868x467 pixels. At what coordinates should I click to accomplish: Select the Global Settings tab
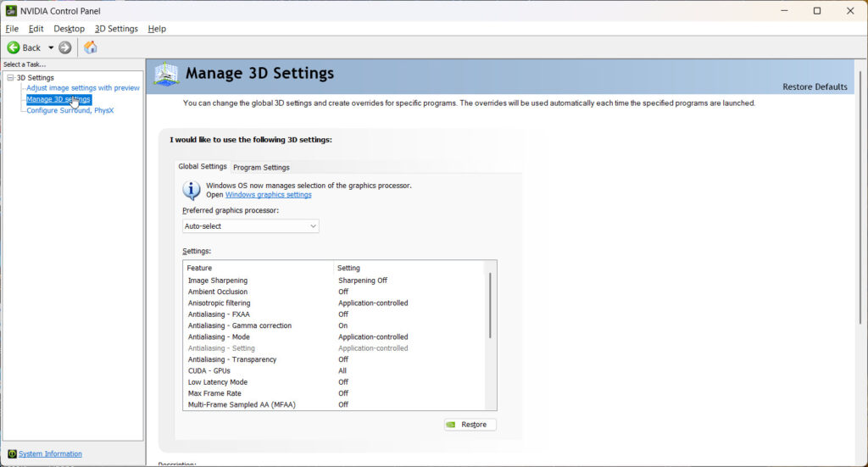click(203, 166)
